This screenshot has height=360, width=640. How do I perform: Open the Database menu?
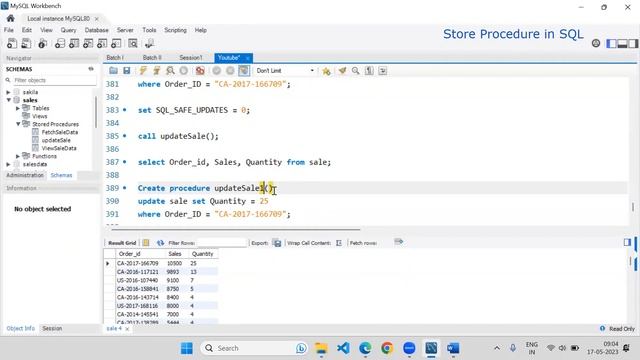[x=96, y=30]
